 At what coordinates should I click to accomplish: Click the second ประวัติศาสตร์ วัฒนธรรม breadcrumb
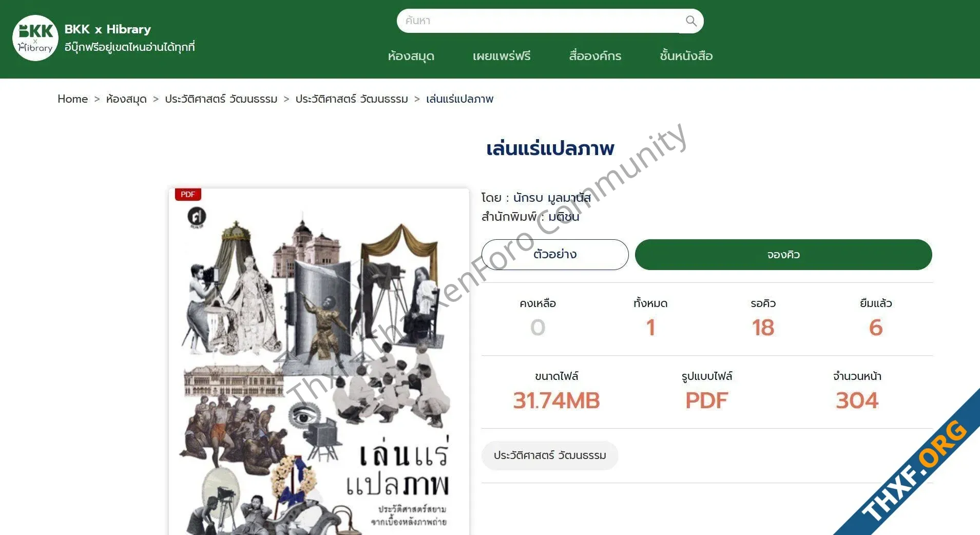click(352, 99)
